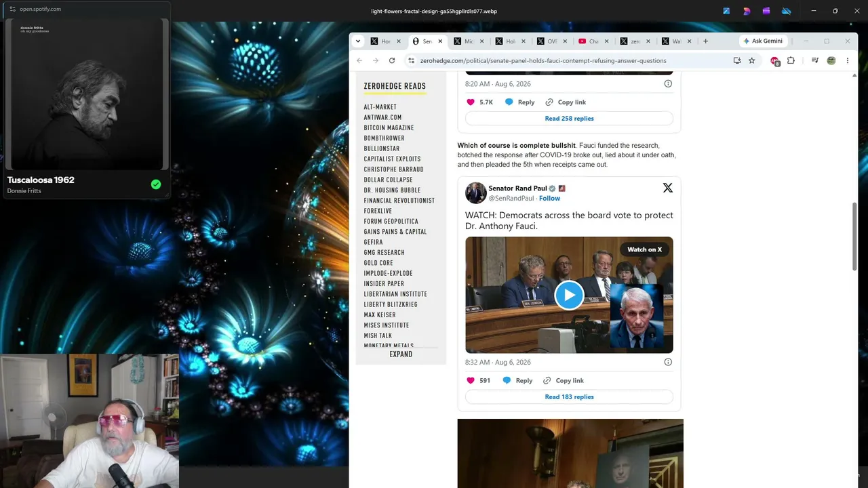868x488 pixels.
Task: Click the browser Forward arrow
Action: click(376, 60)
